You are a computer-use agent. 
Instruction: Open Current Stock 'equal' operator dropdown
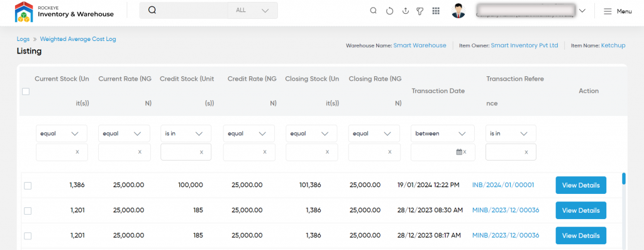click(62, 134)
